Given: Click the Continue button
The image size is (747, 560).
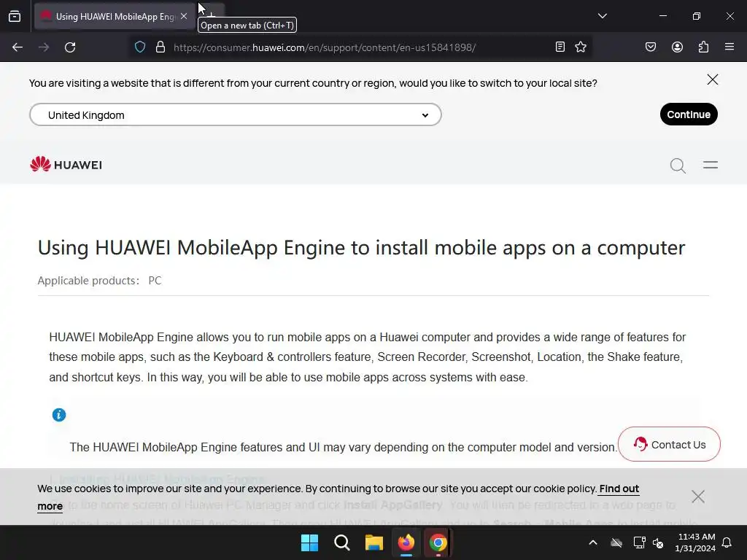Looking at the screenshot, I should coord(689,114).
